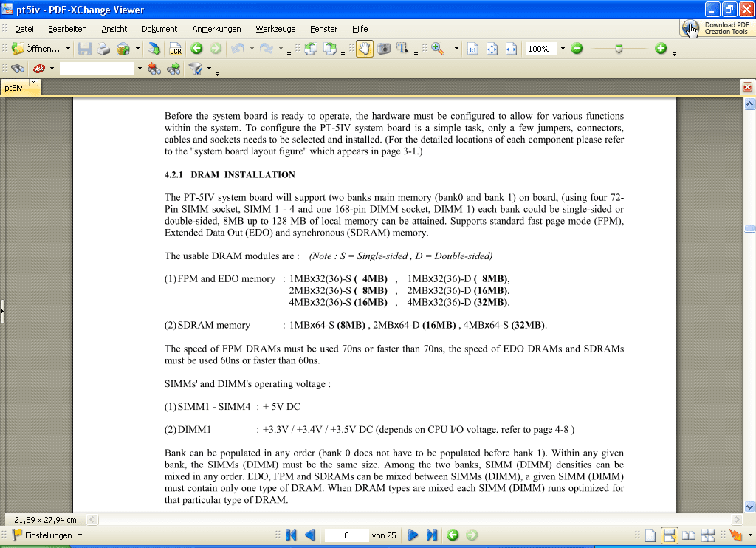The width and height of the screenshot is (756, 548).
Task: Open the Datei menu
Action: coord(24,29)
